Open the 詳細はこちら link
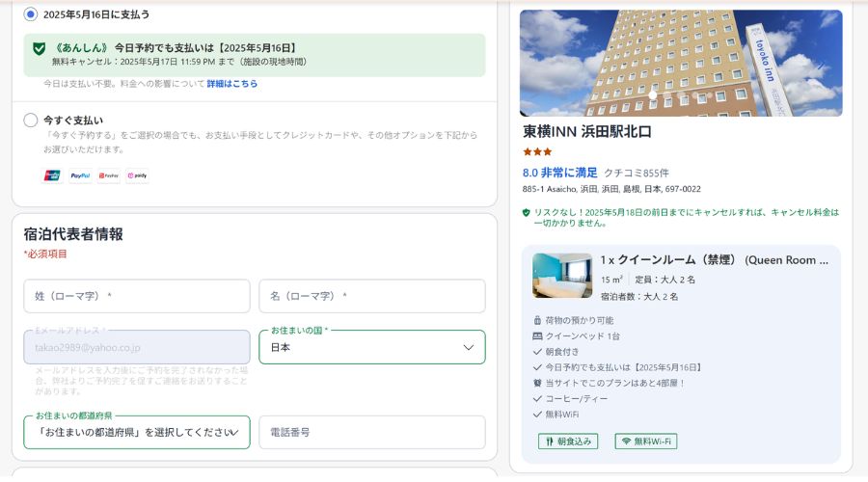The image size is (868, 482). click(x=231, y=84)
